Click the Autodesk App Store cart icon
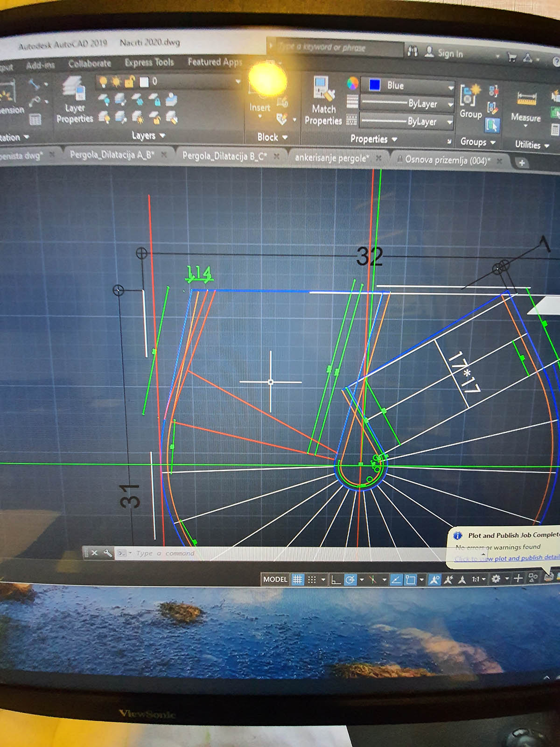 [x=512, y=57]
